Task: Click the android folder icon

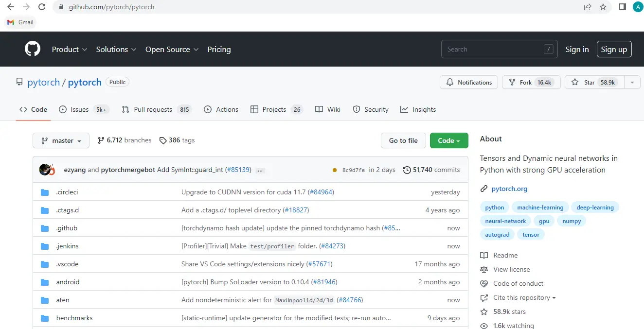Action: point(45,282)
